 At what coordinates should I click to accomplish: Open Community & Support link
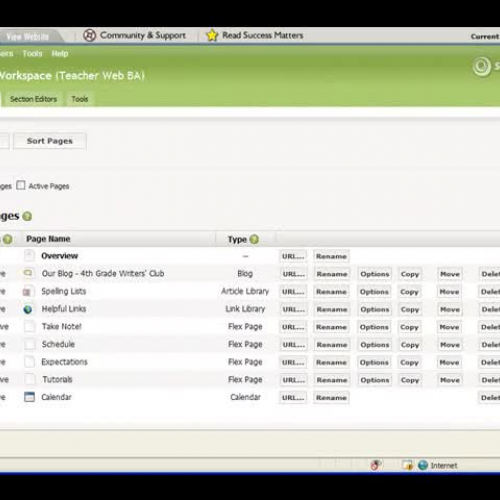pos(143,35)
